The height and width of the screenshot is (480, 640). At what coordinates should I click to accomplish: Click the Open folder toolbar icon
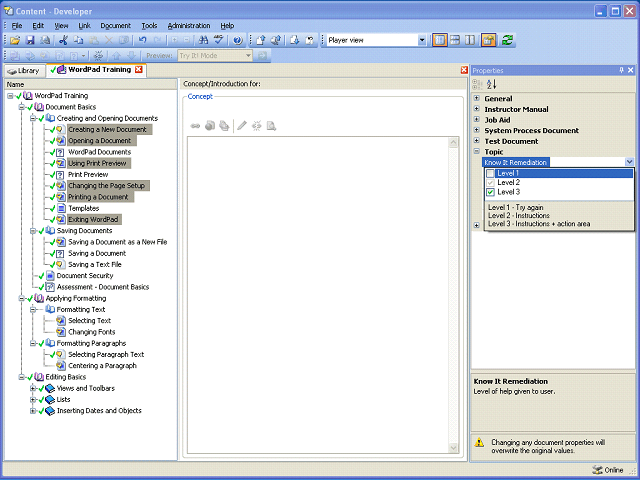point(15,40)
